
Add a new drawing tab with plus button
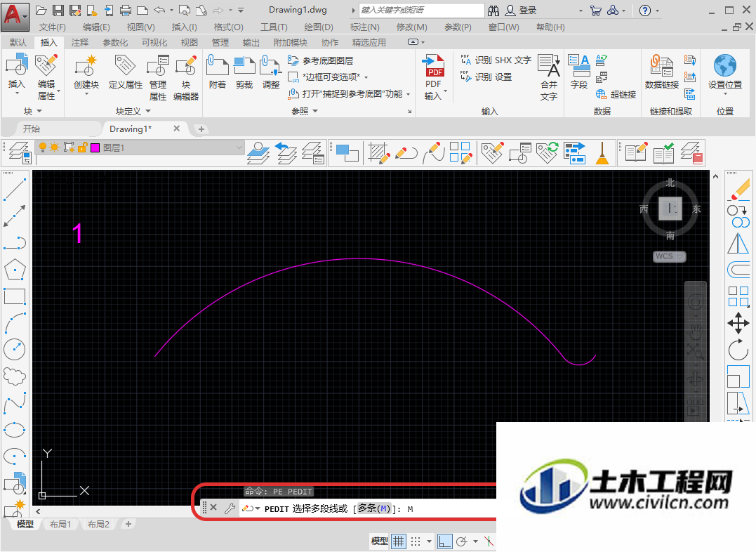click(x=201, y=129)
